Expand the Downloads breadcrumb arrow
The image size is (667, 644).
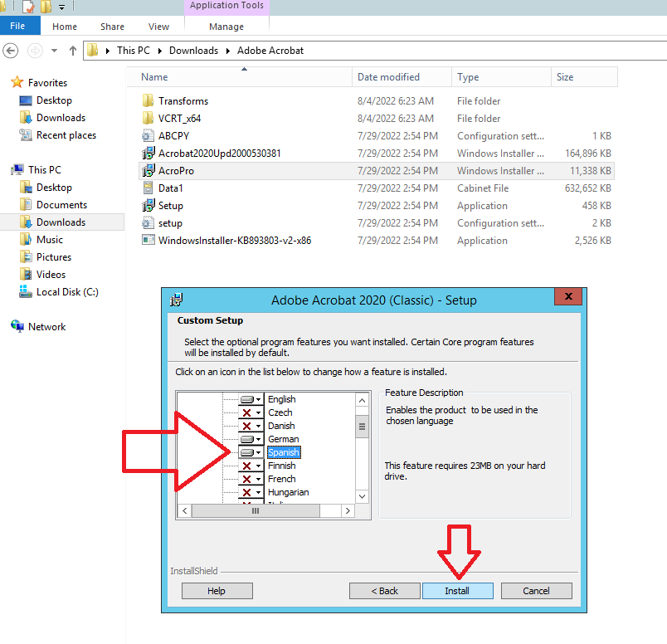coord(228,51)
